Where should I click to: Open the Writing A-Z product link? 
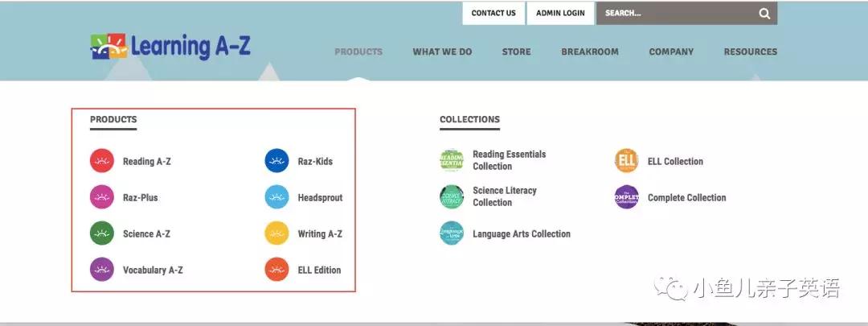click(320, 234)
